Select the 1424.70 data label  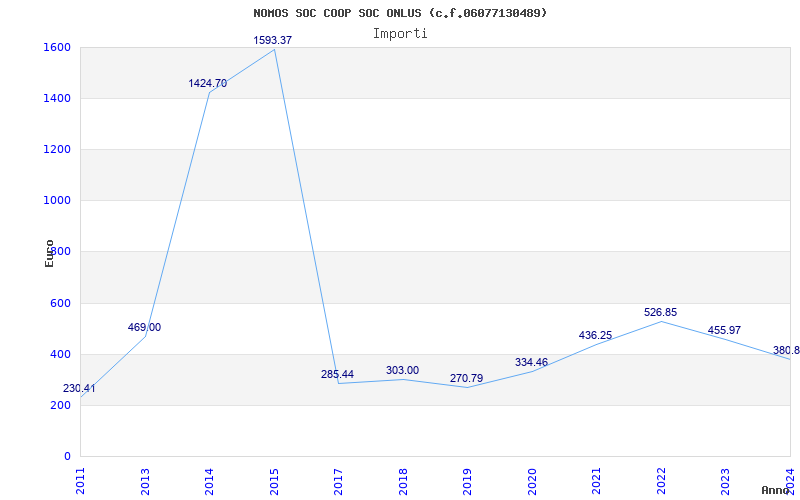208,83
